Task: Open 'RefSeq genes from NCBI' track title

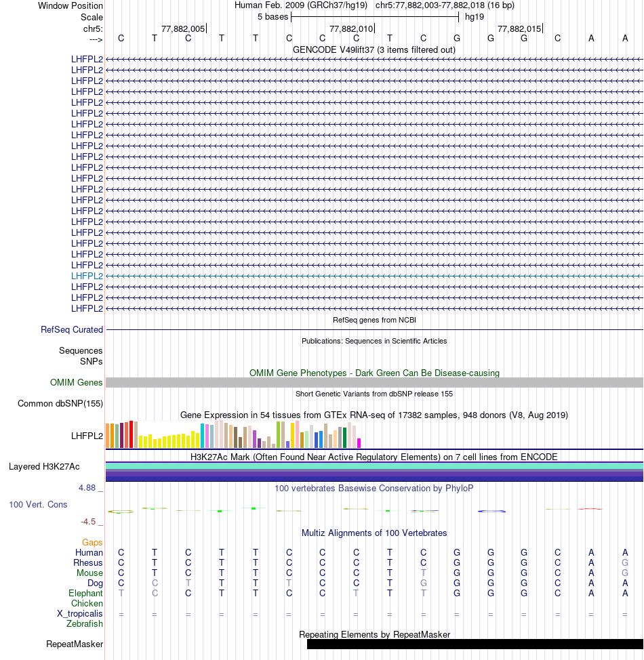Action: [374, 320]
